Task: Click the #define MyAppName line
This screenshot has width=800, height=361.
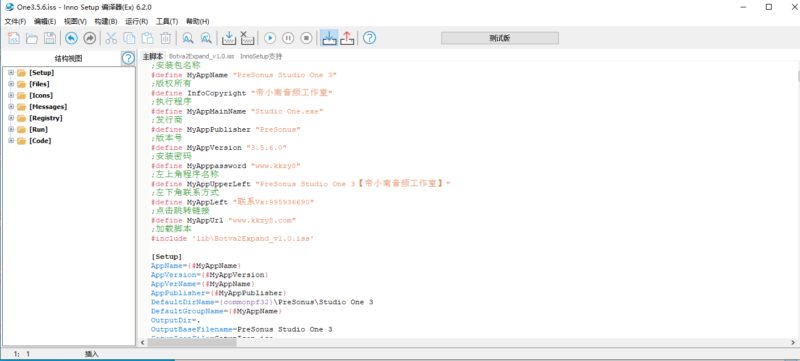Action: click(x=244, y=74)
